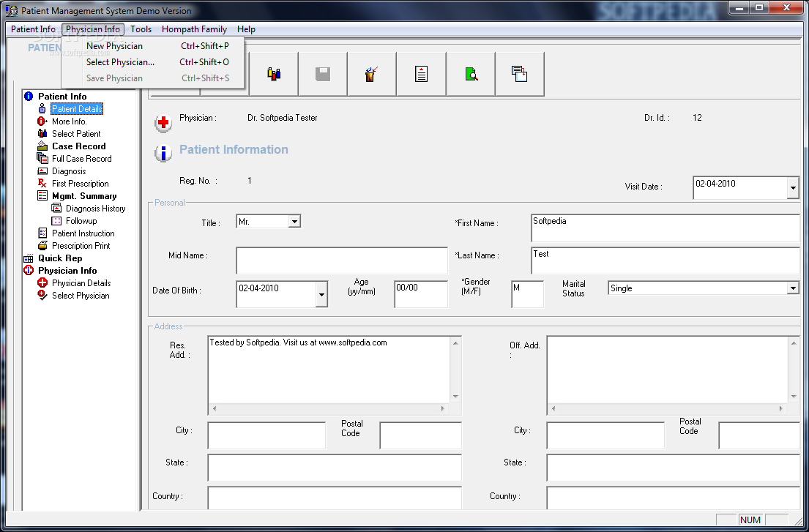Click the Res. Add. text area

tap(329, 370)
